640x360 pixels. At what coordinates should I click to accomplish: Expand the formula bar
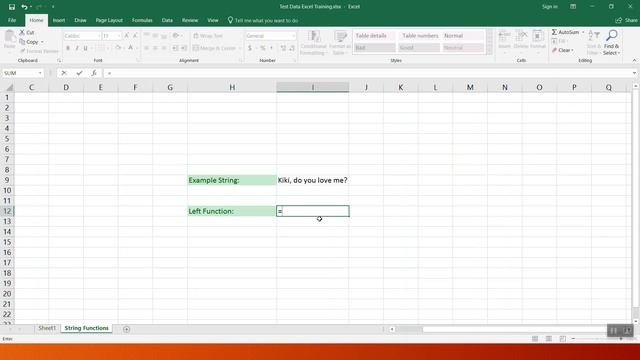pos(634,73)
